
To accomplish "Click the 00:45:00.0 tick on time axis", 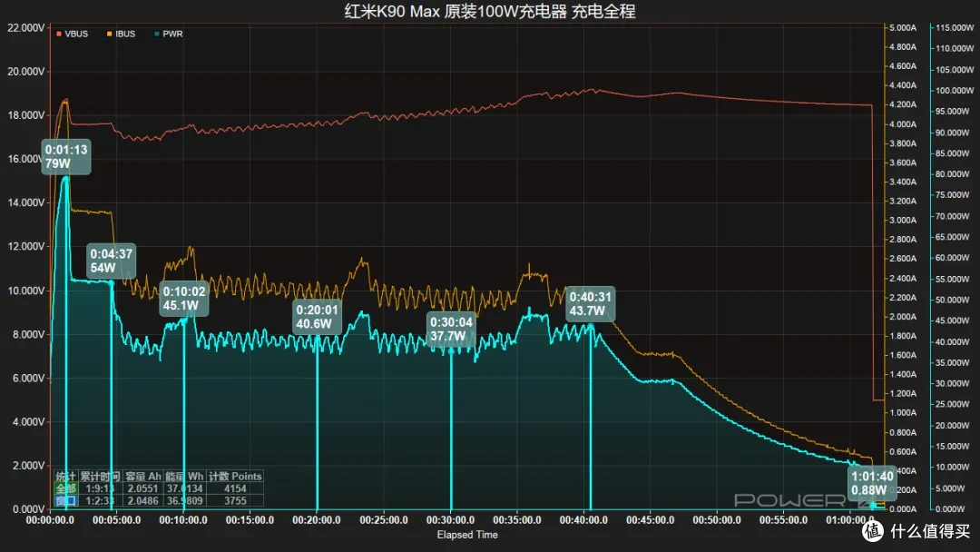I will click(x=650, y=520).
